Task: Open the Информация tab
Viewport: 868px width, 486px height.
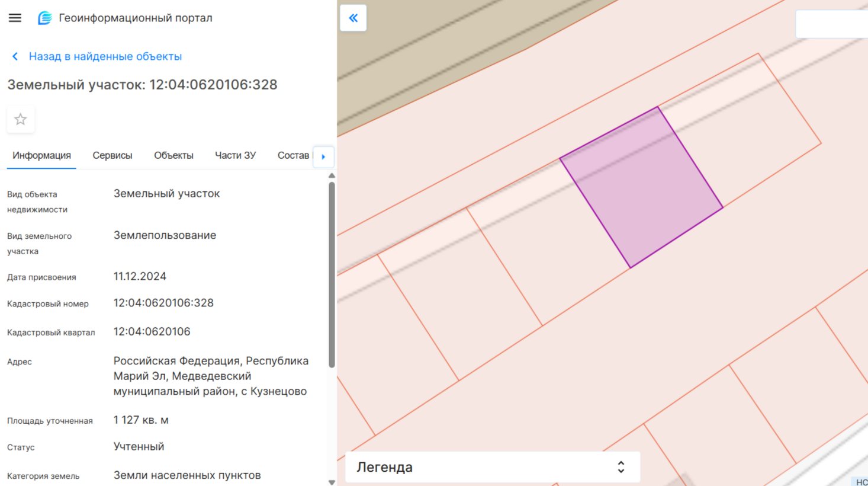Action: coord(41,155)
